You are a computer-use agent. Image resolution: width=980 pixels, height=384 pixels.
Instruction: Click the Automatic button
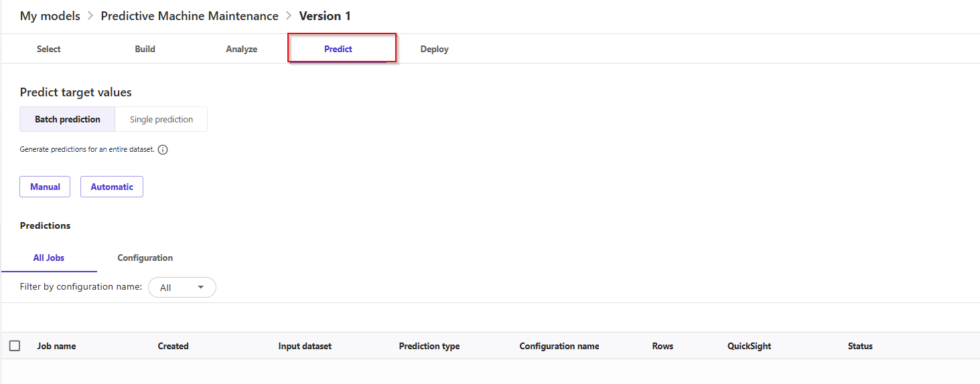(x=112, y=187)
